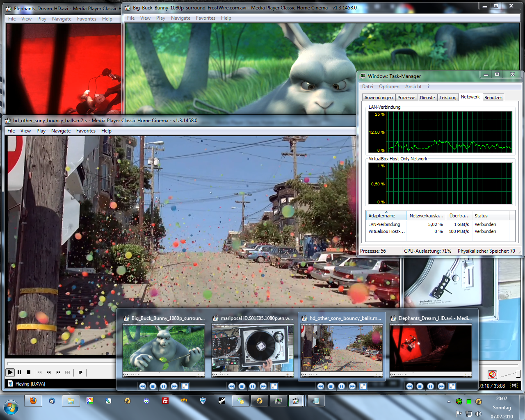Image resolution: width=525 pixels, height=420 pixels.
Task: Click the frame step button in player toolbar
Action: click(x=80, y=372)
